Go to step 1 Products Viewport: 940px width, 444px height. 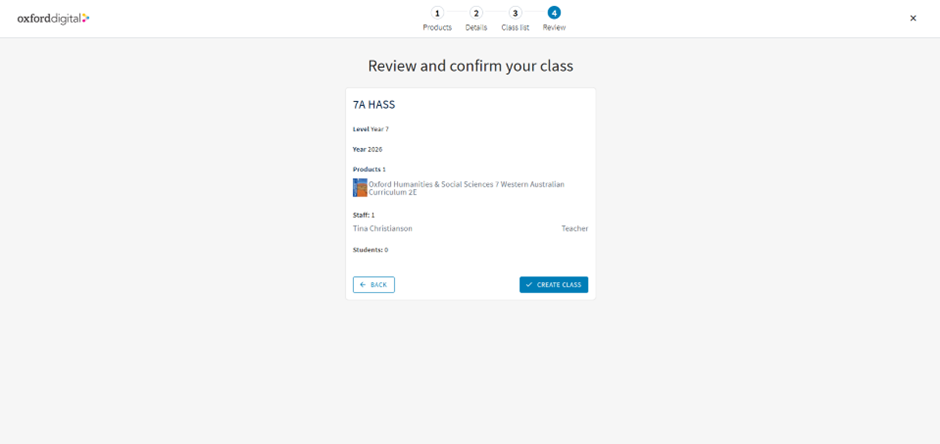pos(437,14)
